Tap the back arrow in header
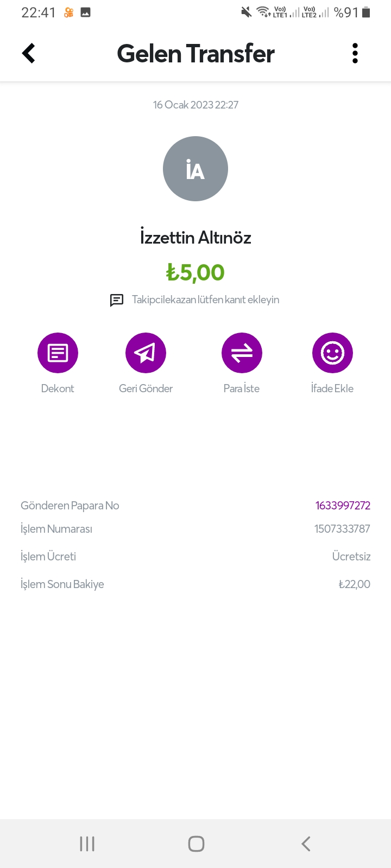391x868 pixels. click(x=29, y=53)
